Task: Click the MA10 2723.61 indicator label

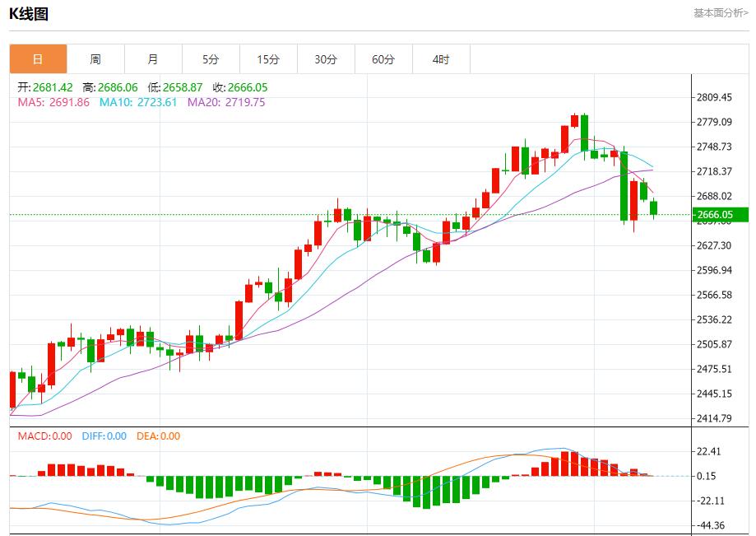Action: click(138, 103)
